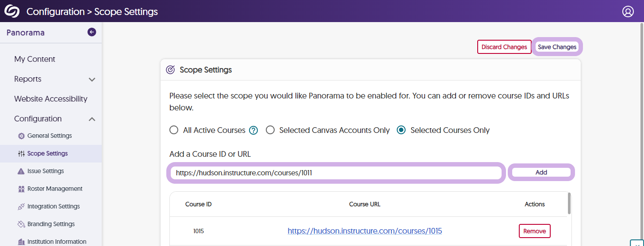Viewport: 644px width, 246px height.
Task: Click the course table scrollbar
Action: 568,203
